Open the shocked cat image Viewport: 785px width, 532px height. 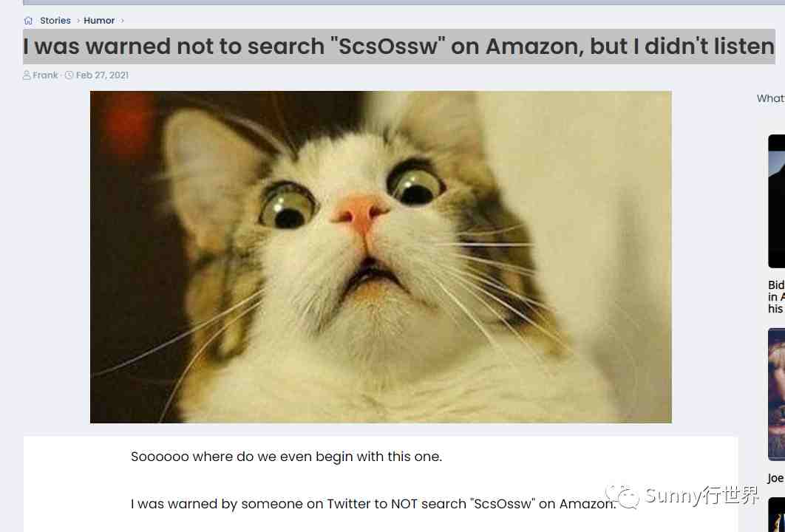pyautogui.click(x=381, y=256)
